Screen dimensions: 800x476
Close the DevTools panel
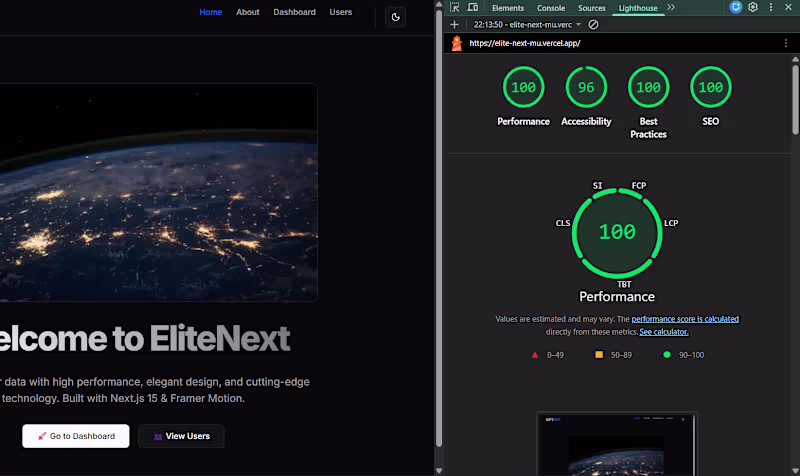[788, 7]
